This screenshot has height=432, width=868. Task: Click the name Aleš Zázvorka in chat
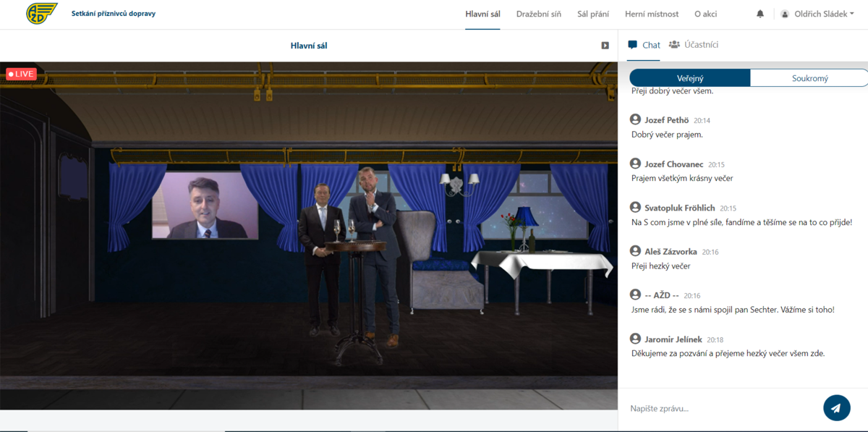(671, 251)
